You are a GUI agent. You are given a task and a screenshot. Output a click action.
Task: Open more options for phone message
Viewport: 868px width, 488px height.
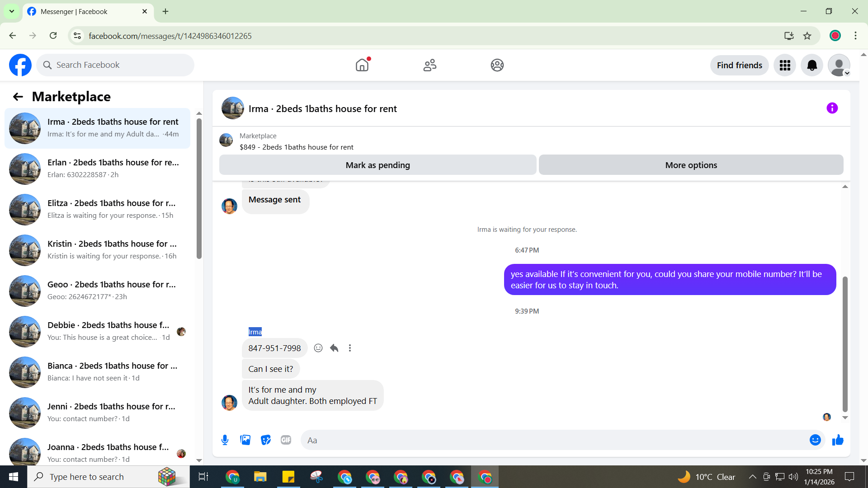(x=350, y=348)
